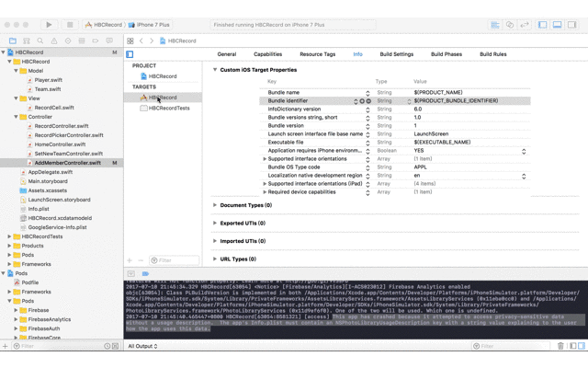Open AppDelegate.swift in the navigator
Screen dimensions: 588x368
click(x=50, y=172)
